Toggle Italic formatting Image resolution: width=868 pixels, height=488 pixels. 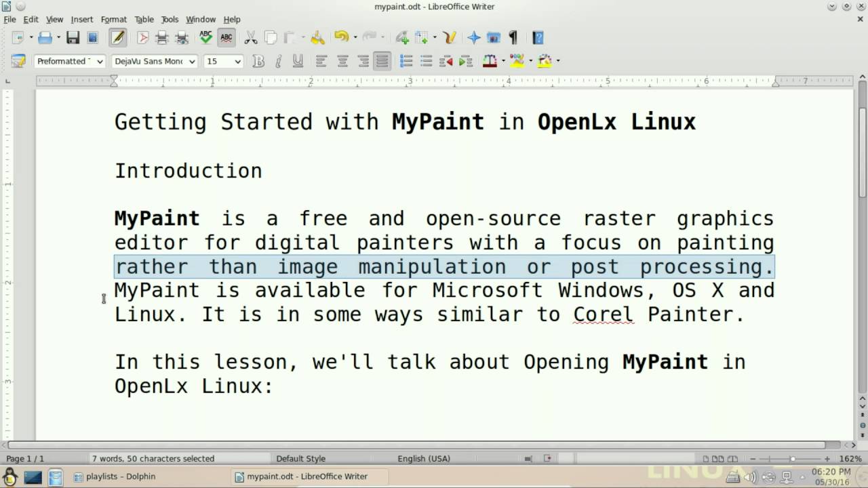pyautogui.click(x=278, y=61)
